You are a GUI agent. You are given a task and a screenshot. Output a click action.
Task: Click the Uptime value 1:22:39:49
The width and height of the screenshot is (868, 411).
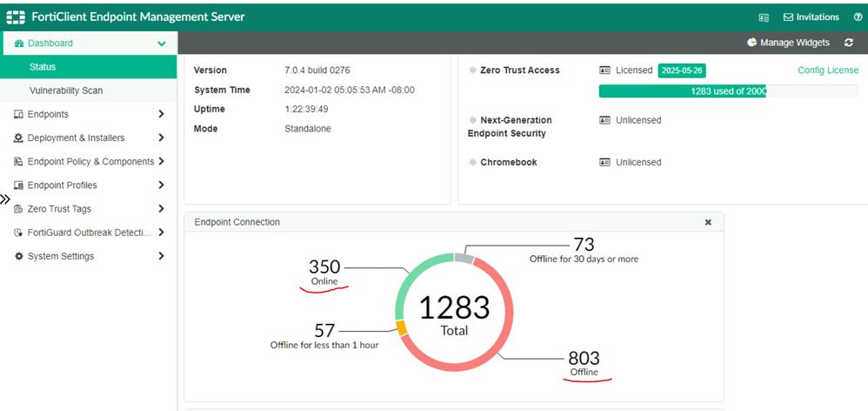tap(307, 109)
